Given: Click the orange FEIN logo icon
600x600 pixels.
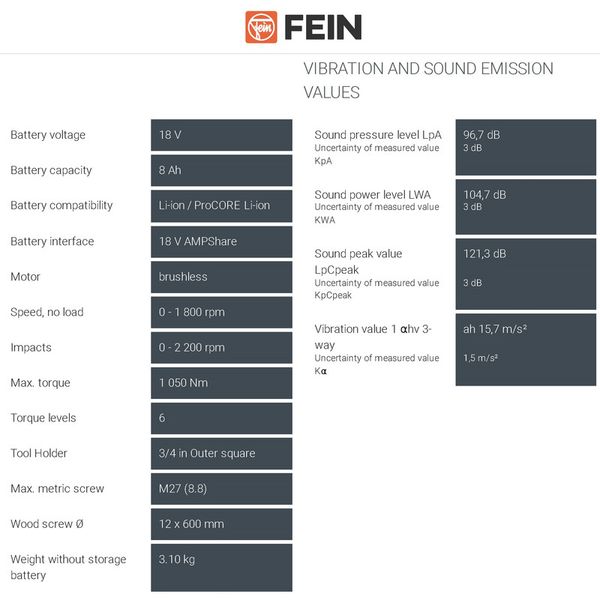Looking at the screenshot, I should pyautogui.click(x=260, y=27).
